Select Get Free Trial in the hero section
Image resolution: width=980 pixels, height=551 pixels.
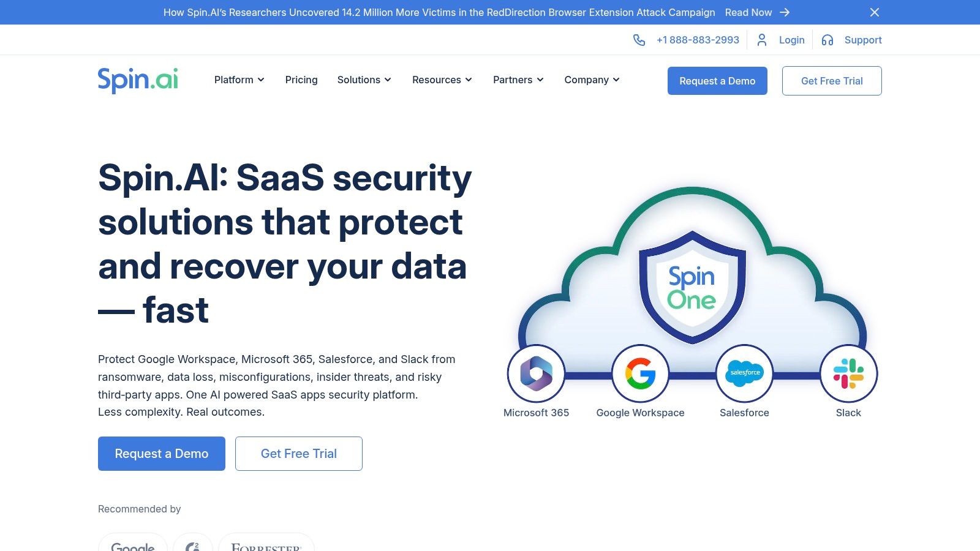[298, 454]
